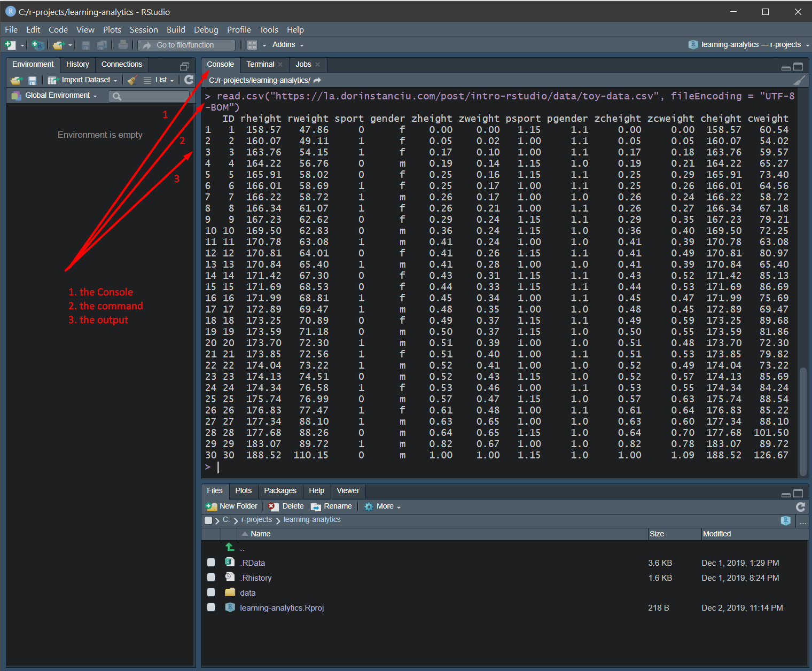
Task: Switch to the Connections tab
Action: tap(122, 65)
